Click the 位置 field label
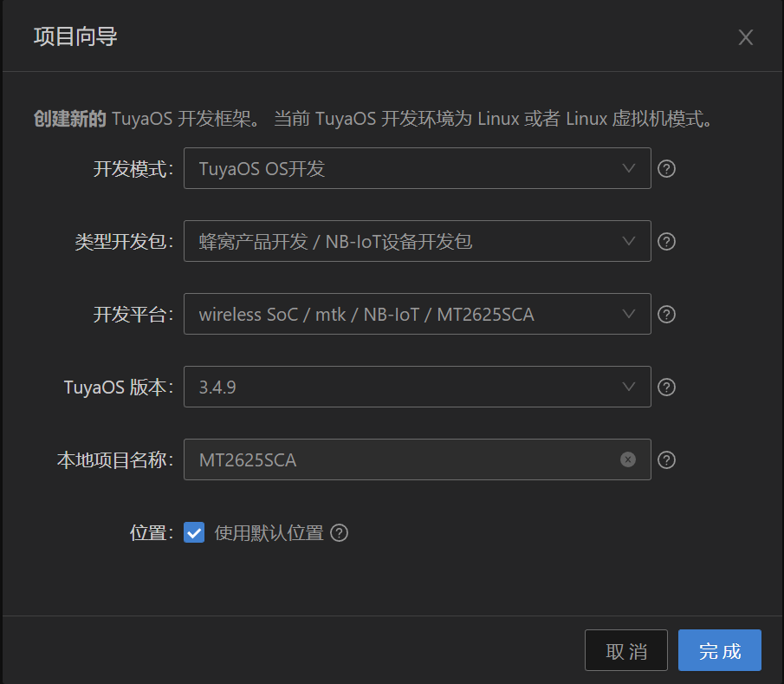Image resolution: width=784 pixels, height=684 pixels. point(152,533)
